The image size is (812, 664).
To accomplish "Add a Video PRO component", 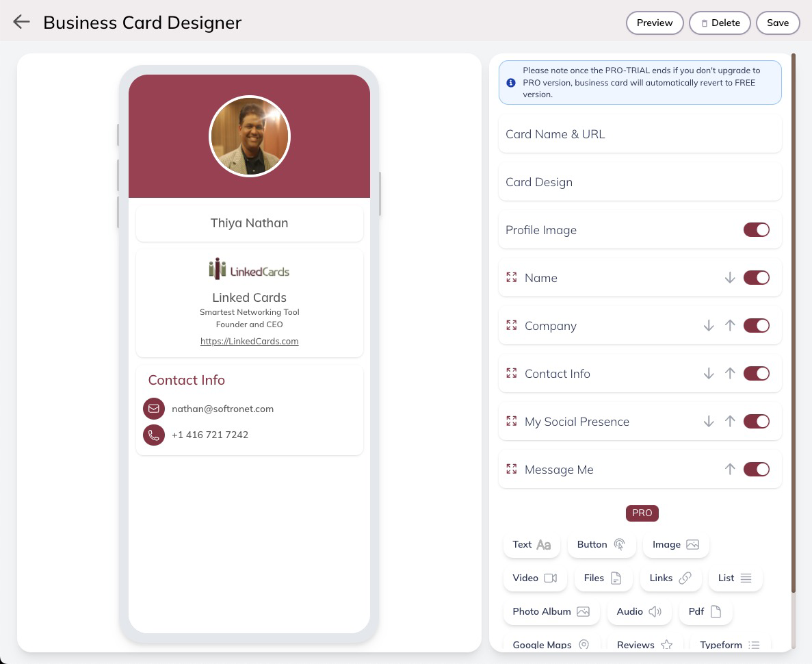I will (x=534, y=578).
